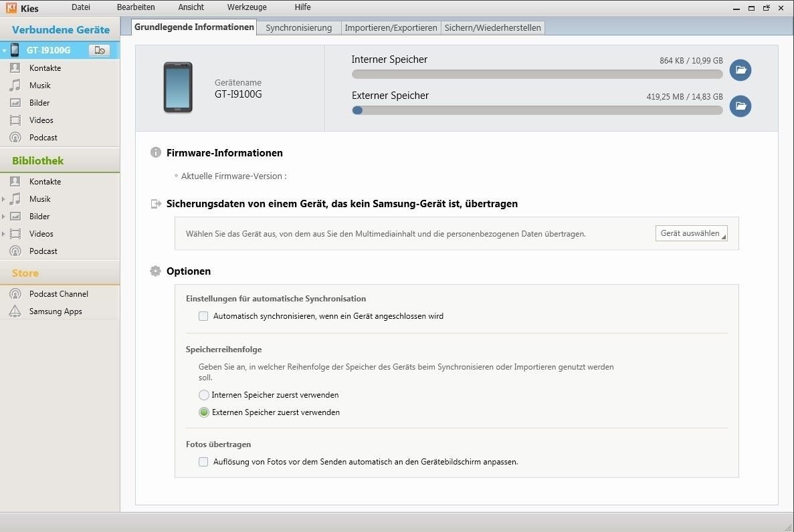794x532 pixels.
Task: Click the phone image next to Gerätename
Action: tap(178, 87)
